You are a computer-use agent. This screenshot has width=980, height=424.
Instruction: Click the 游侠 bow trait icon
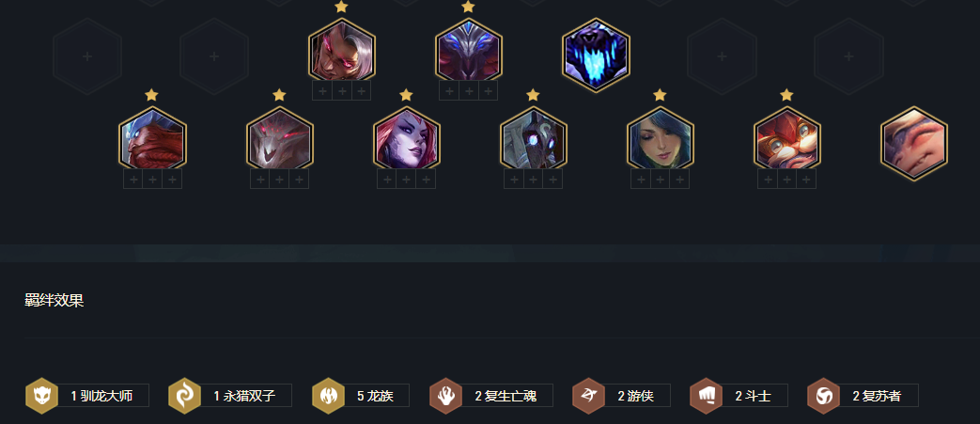[588, 396]
